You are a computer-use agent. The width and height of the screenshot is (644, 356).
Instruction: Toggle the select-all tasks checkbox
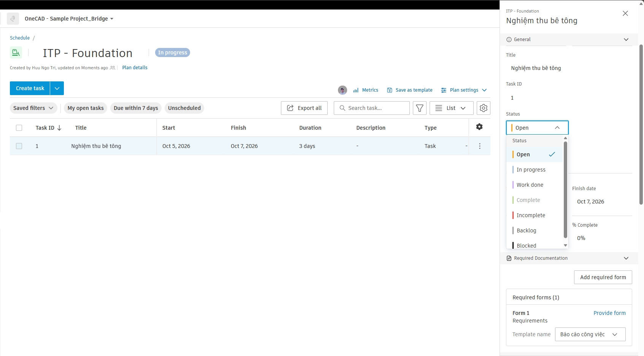tap(19, 128)
